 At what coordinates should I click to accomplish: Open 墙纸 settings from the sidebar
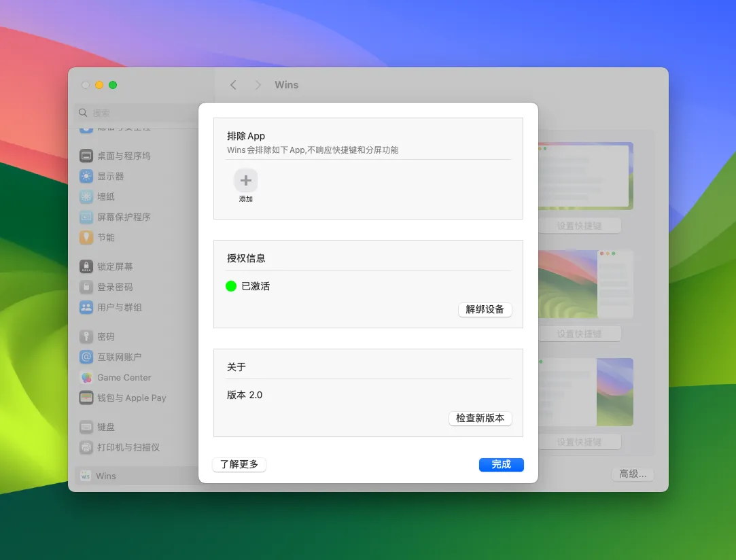[86, 196]
